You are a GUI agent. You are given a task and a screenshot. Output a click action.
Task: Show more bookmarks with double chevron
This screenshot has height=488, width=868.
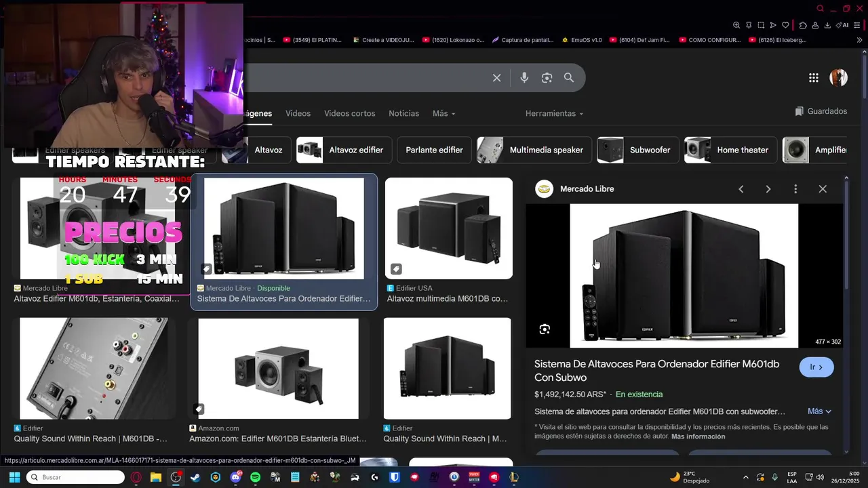(x=860, y=40)
